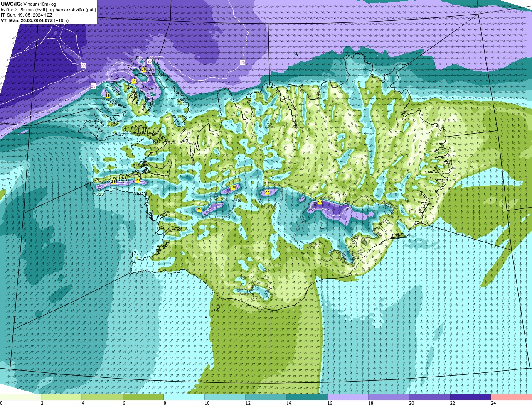Select the dark teal 14–16 legend swatch

pos(307,397)
